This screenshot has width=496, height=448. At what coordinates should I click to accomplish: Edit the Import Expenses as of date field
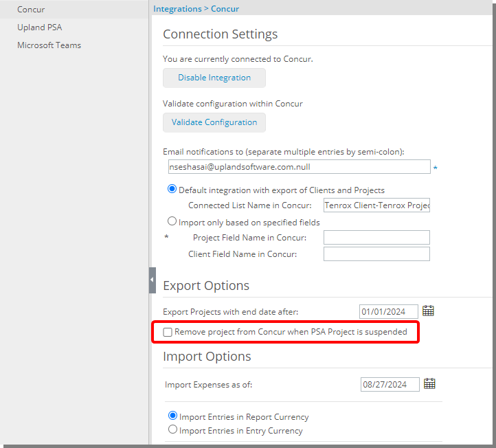pyautogui.click(x=390, y=385)
